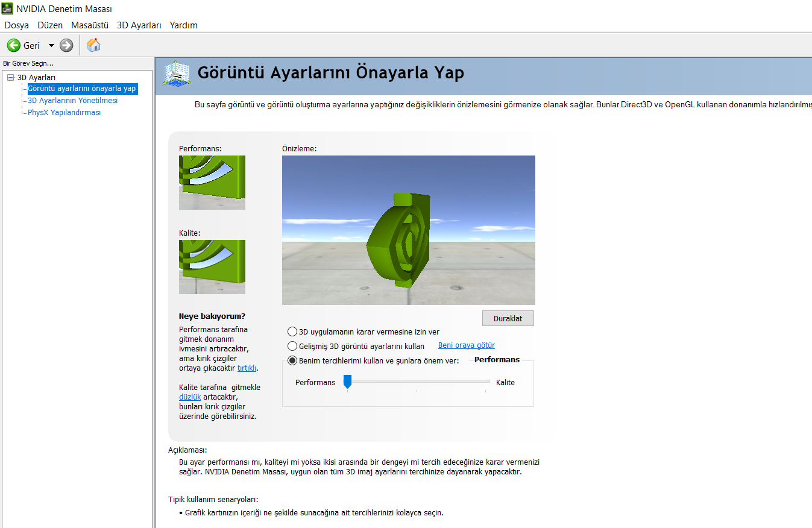
Task: Click the Duraklat button
Action: coord(508,318)
